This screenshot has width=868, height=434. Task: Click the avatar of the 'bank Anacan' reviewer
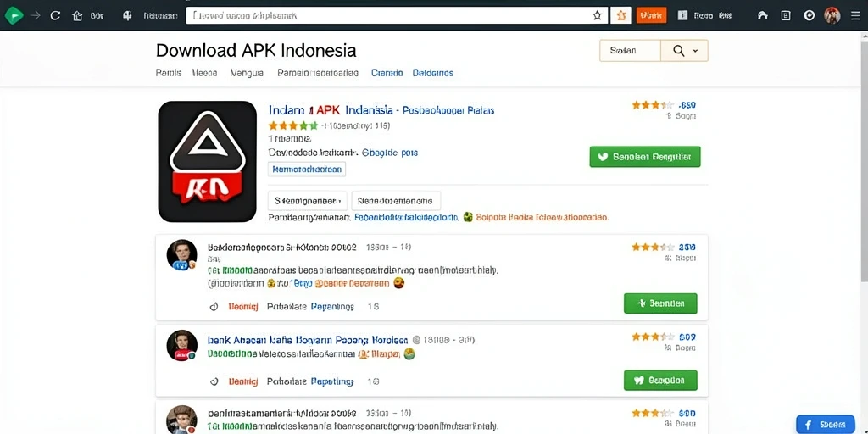(182, 346)
